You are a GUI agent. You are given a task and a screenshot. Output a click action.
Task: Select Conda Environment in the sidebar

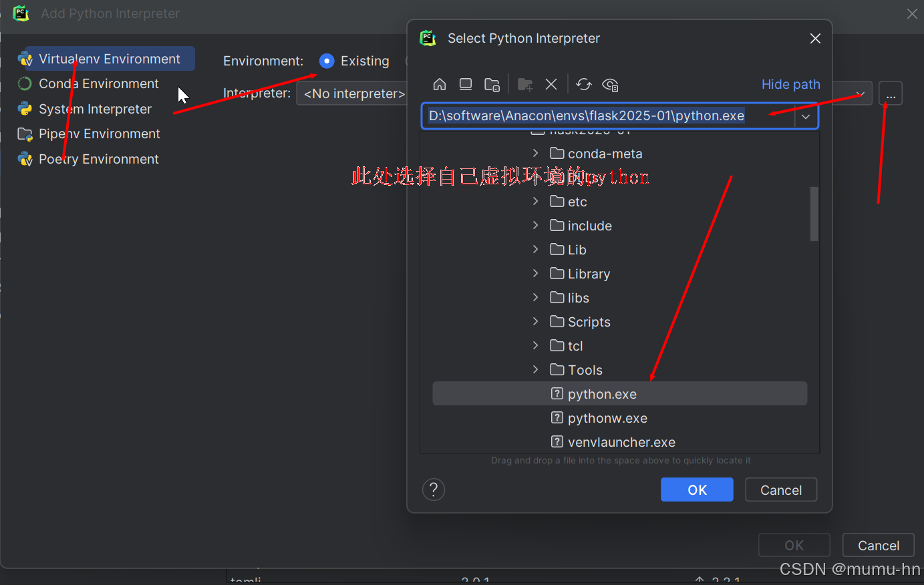[x=97, y=83]
